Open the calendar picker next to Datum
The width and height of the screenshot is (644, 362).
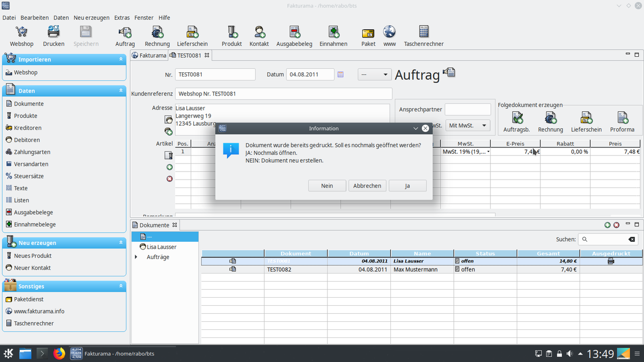pyautogui.click(x=341, y=74)
